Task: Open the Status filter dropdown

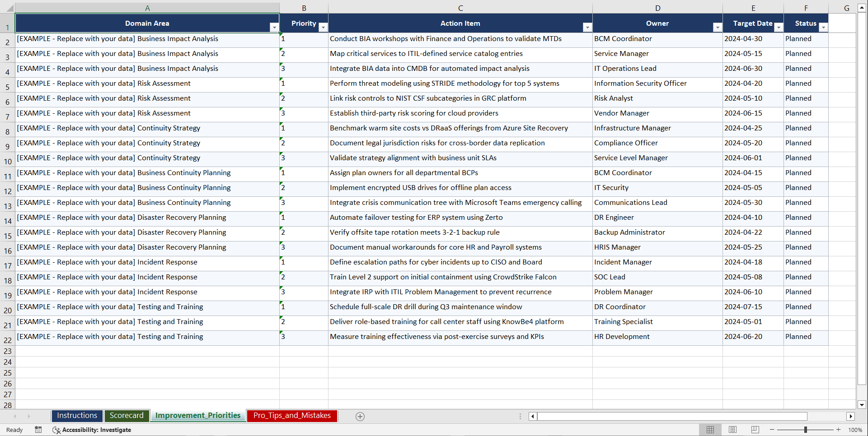Action: tap(824, 28)
